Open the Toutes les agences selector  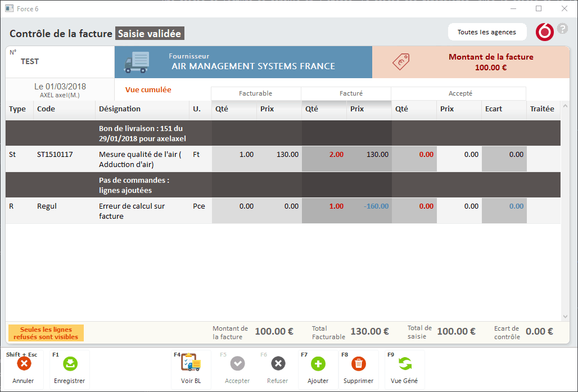486,32
